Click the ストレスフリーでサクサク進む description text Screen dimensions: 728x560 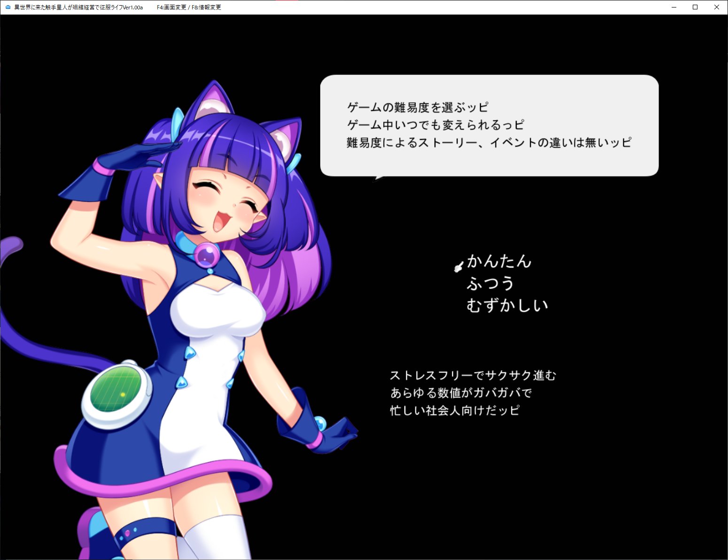tap(472, 376)
